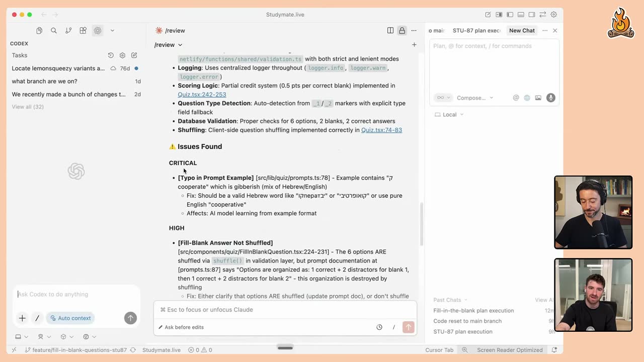Open the infinity agent mode dropdown

[444, 98]
